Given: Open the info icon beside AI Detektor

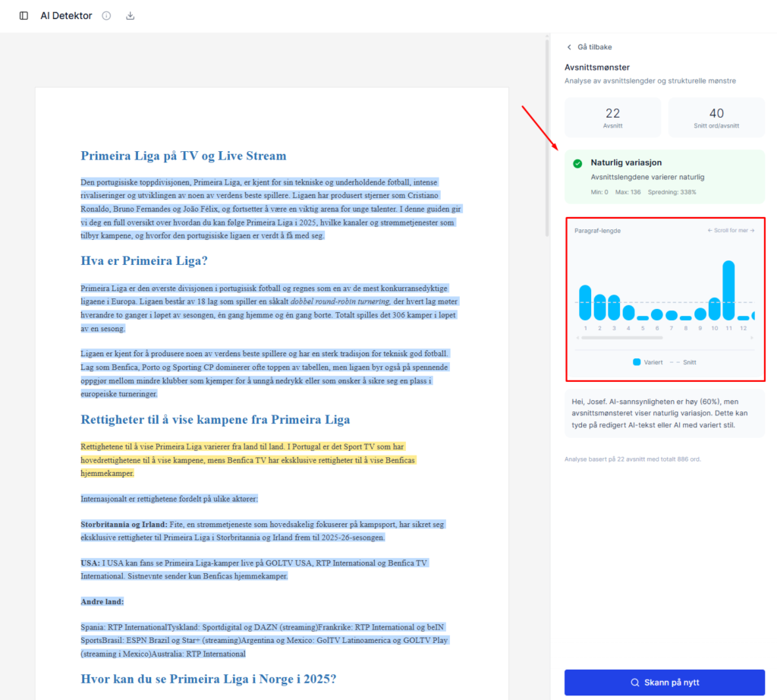Looking at the screenshot, I should tap(106, 16).
